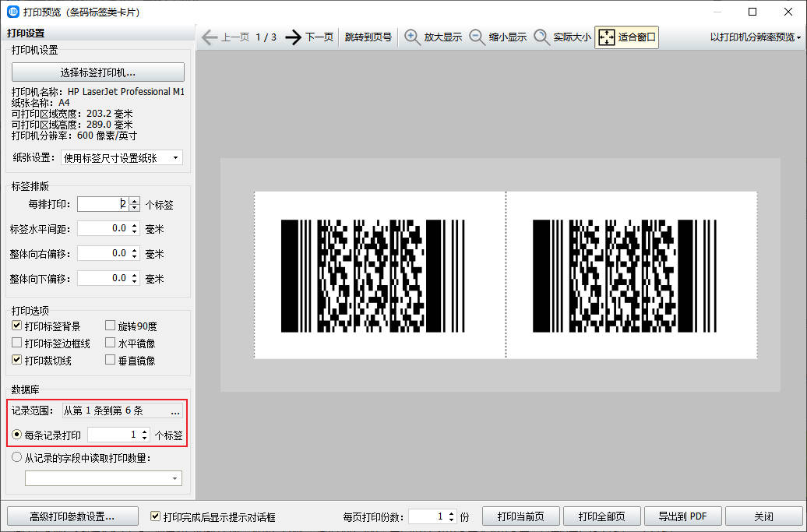Click the previous page arrow icon
Viewport: 807px width, 532px height.
[209, 37]
